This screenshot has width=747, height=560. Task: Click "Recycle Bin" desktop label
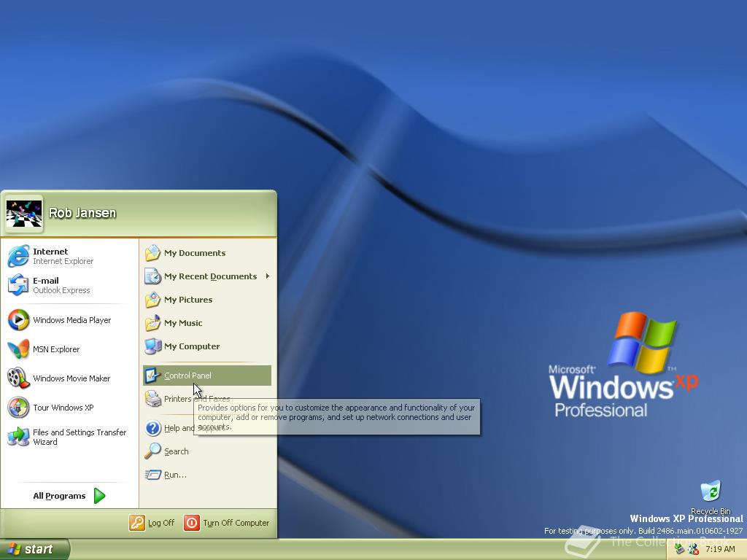pos(711,510)
